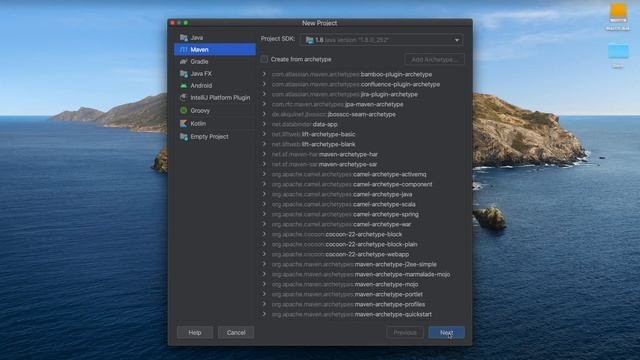This screenshot has height=360, width=640.
Task: Choose Java FX project type label
Action: (x=201, y=74)
